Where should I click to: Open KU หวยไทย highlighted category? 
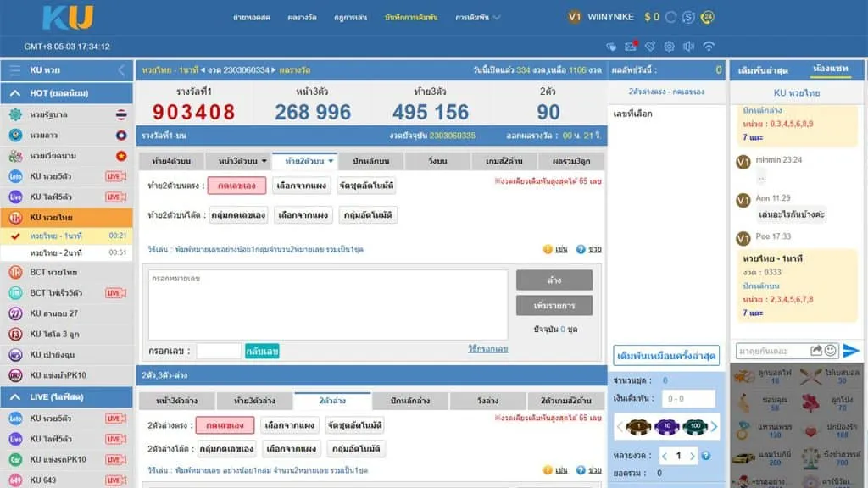pyautogui.click(x=66, y=218)
